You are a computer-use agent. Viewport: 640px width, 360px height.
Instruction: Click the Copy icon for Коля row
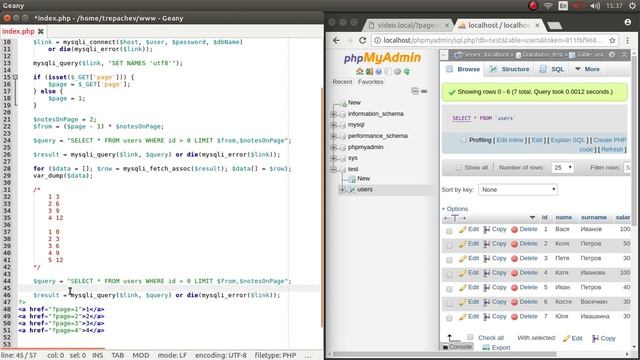point(487,244)
